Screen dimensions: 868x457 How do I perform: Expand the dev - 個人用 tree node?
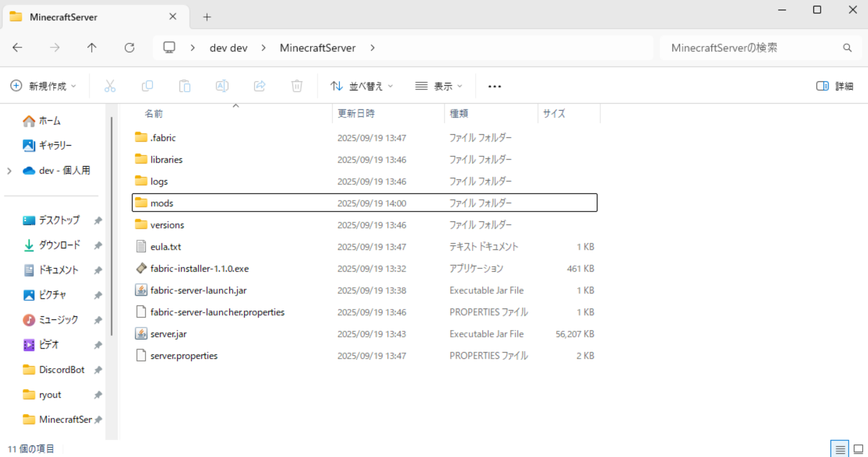click(9, 171)
